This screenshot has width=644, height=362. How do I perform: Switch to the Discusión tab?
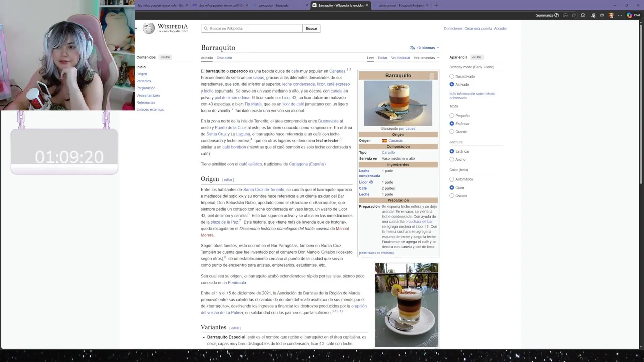click(x=224, y=58)
